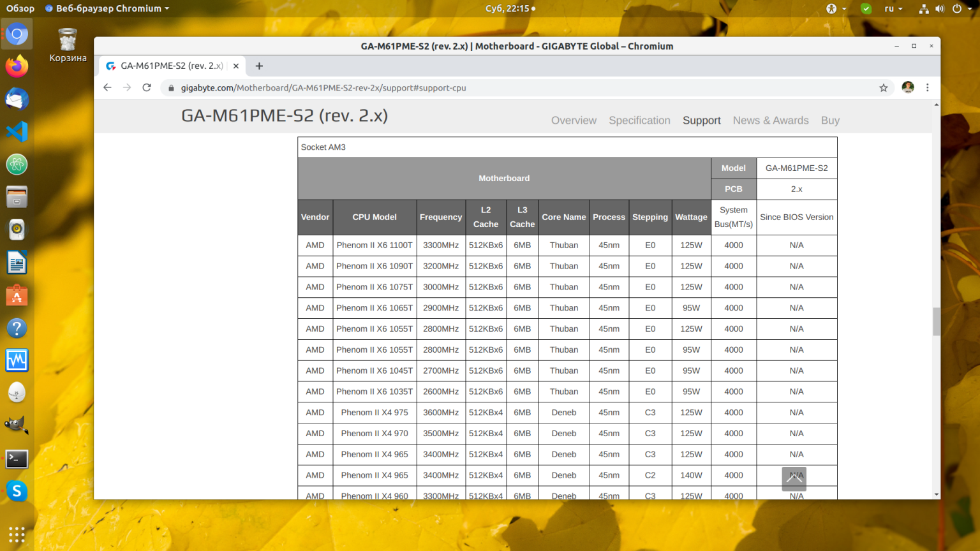This screenshot has height=551, width=980.
Task: Open LibreOffice Writer from dock
Action: [17, 263]
